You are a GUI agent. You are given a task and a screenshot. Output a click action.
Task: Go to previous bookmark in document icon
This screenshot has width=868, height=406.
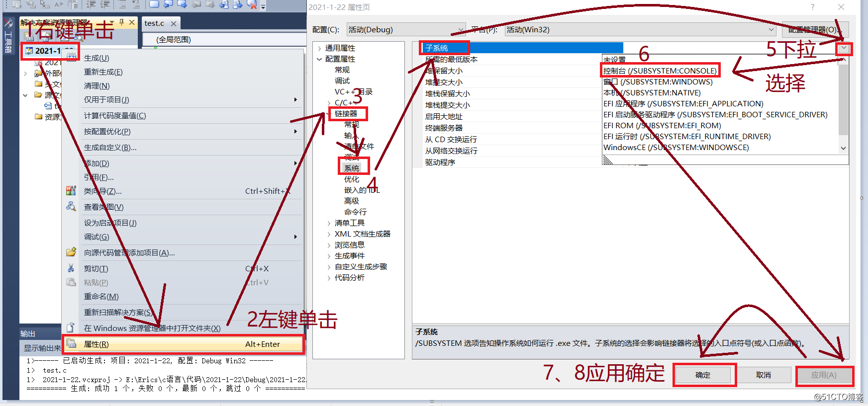(223, 4)
